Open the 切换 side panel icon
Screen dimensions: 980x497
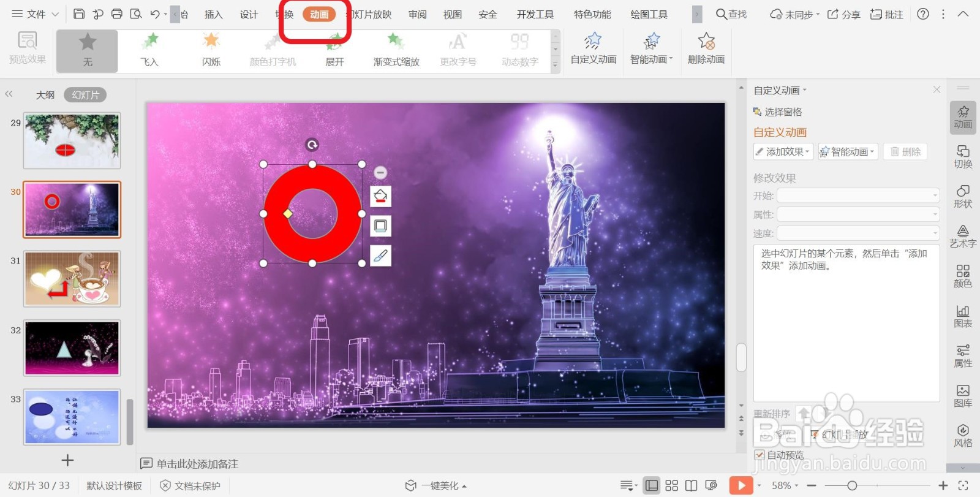pyautogui.click(x=963, y=157)
